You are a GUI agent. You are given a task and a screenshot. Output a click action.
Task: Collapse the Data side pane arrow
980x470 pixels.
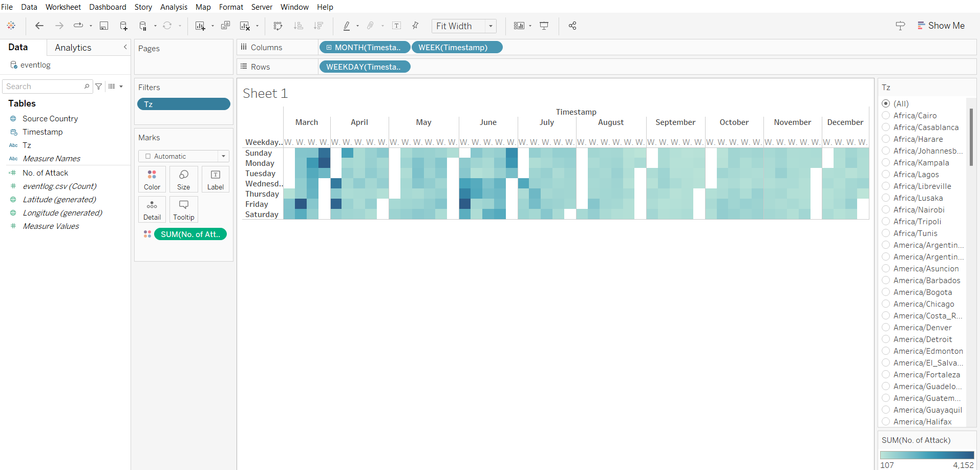coord(125,47)
